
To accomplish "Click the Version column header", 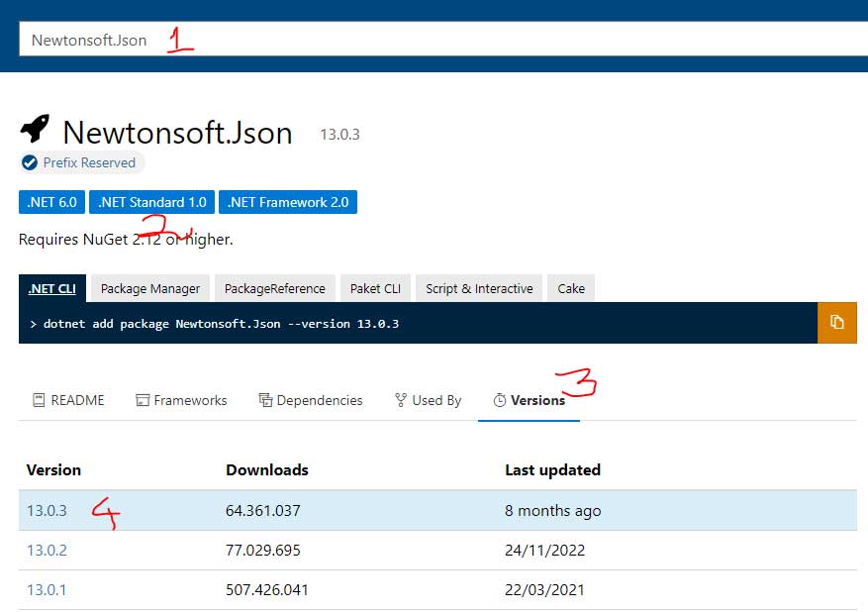I will coord(53,469).
